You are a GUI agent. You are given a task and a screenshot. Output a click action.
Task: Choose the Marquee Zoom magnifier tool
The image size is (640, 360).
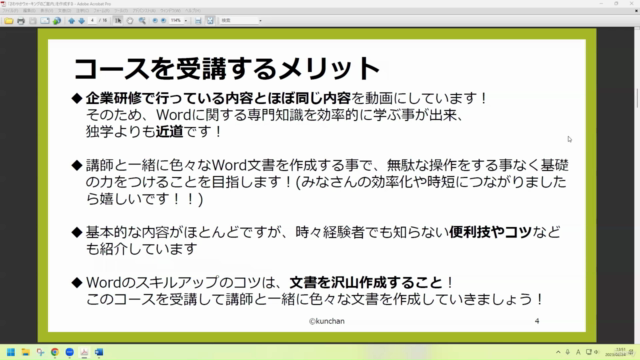point(142,20)
